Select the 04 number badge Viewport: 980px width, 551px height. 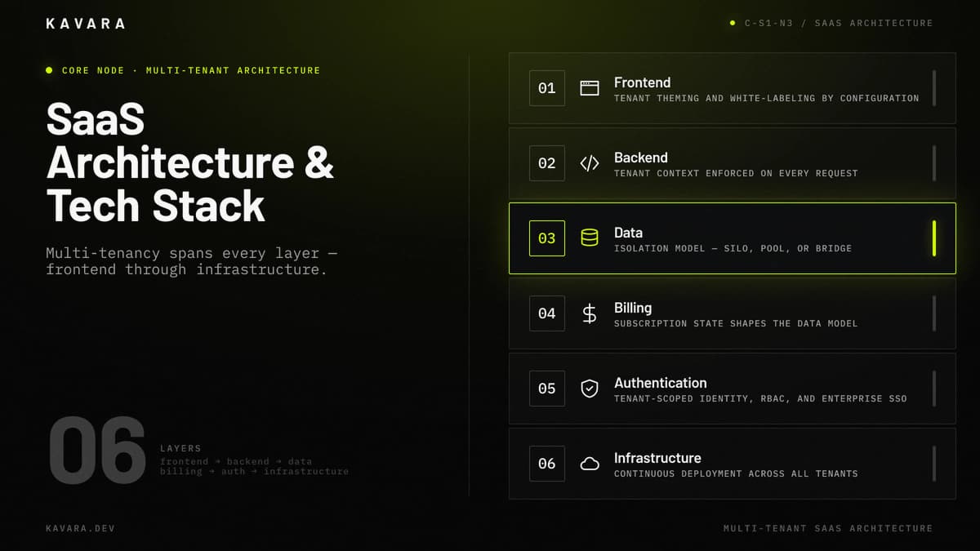pyautogui.click(x=547, y=313)
